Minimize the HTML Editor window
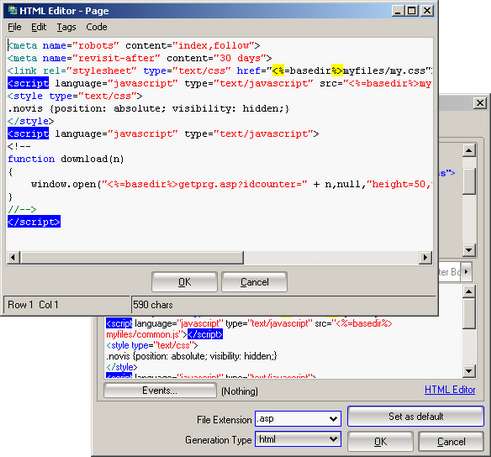This screenshot has height=457, width=491. coord(398,11)
